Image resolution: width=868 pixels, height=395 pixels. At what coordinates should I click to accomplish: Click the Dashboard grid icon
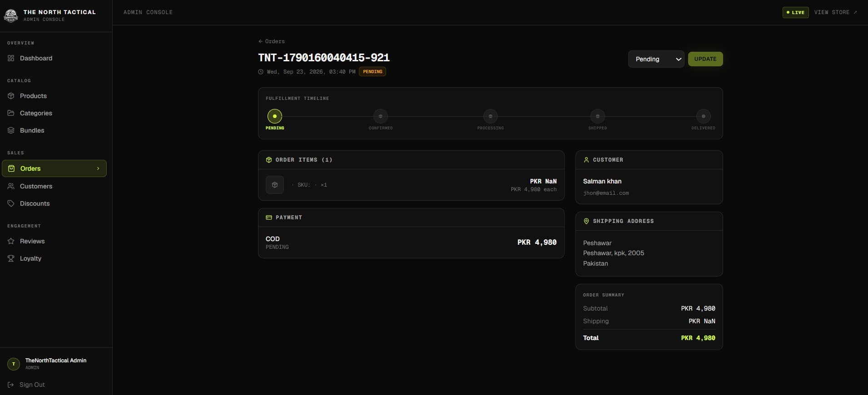(x=11, y=58)
